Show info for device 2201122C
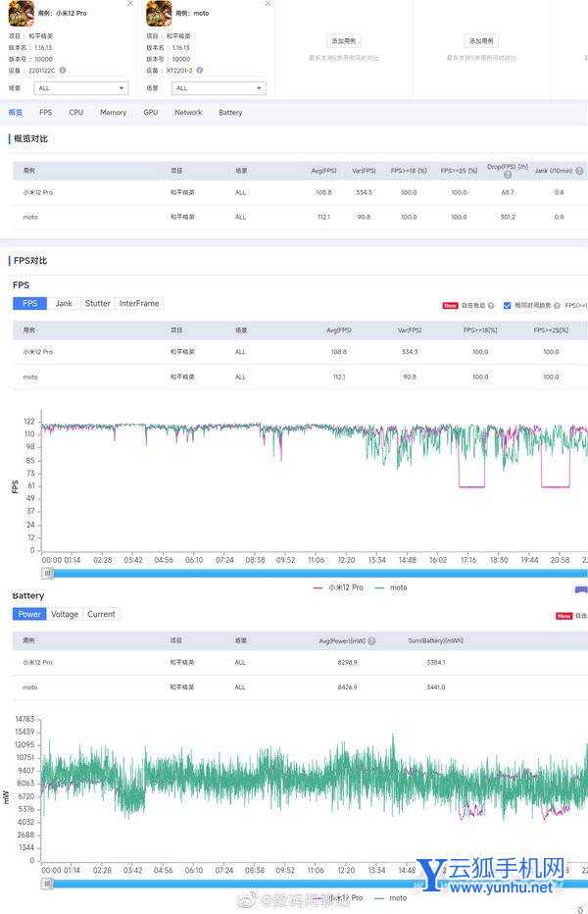The image size is (588, 914). tap(63, 70)
